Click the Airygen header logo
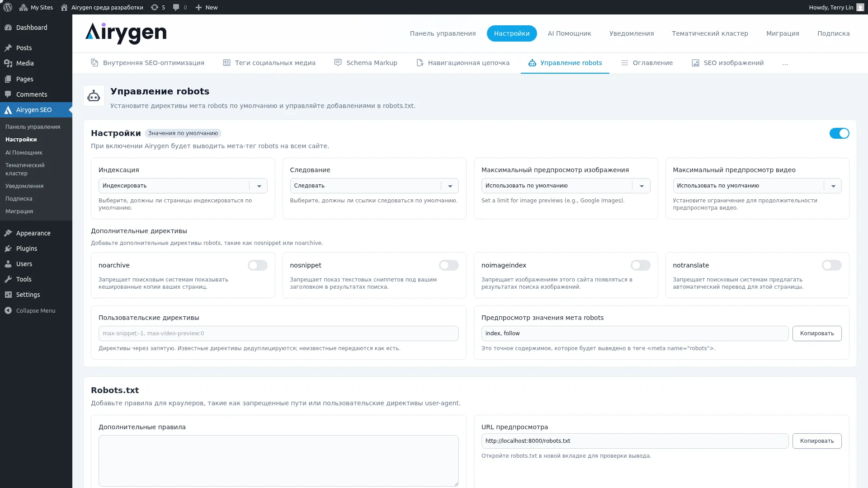 [126, 33]
